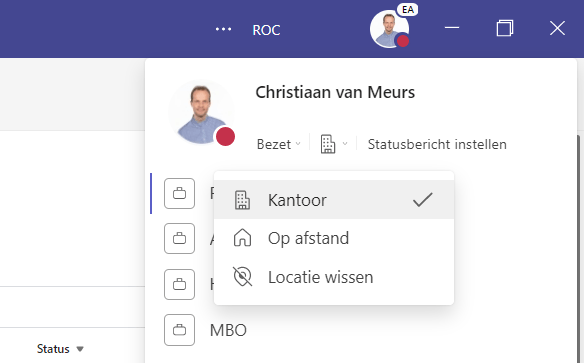This screenshot has width=584, height=363.
Task: Click the third briefcase account icon
Action: [180, 284]
